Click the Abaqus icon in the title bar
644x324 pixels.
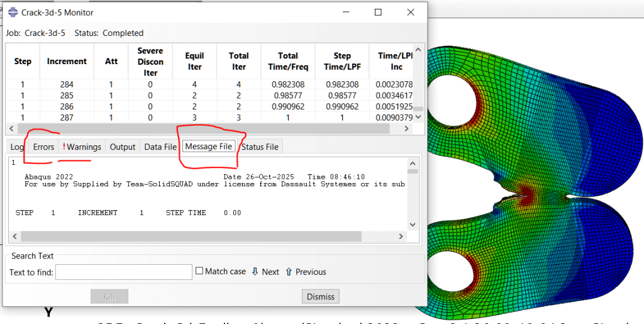[13, 13]
